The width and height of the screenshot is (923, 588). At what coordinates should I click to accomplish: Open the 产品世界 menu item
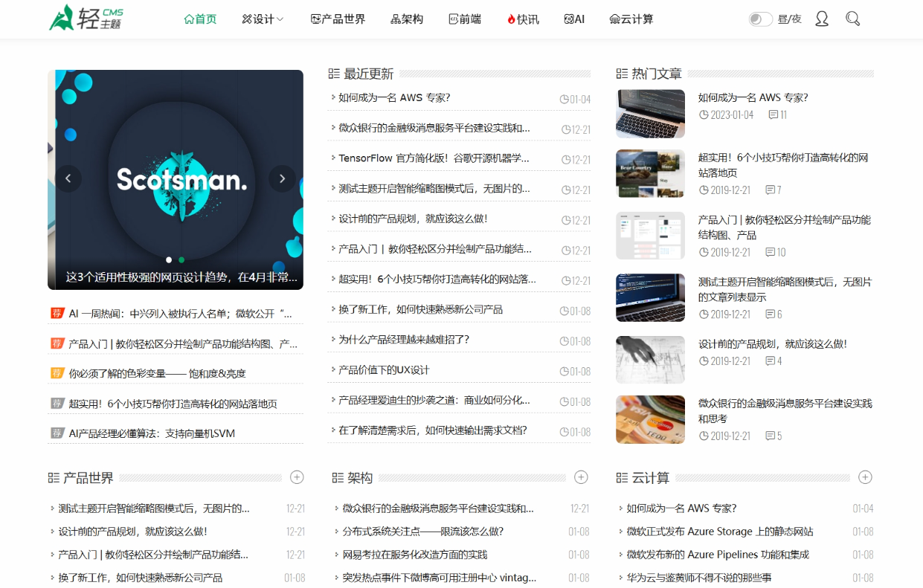(x=338, y=18)
